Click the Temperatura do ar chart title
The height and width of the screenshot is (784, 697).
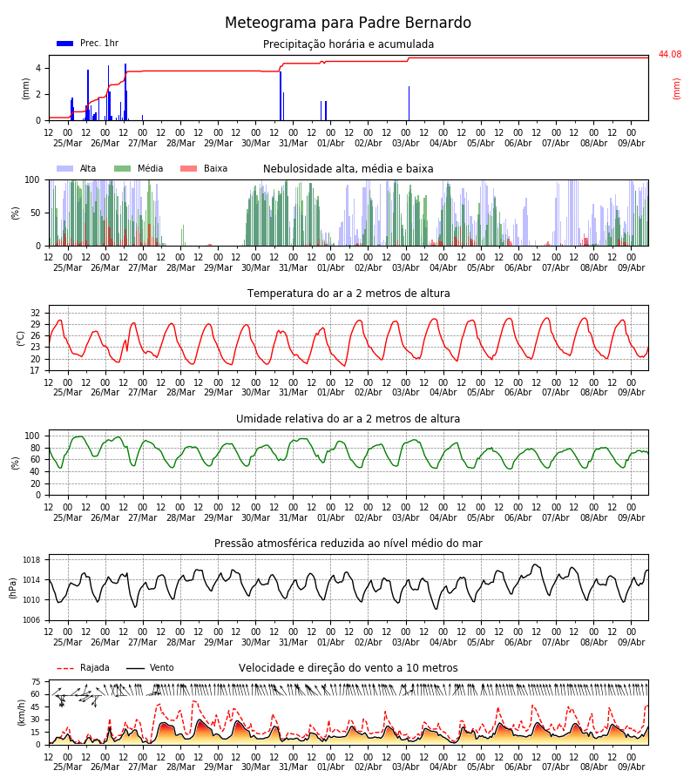[348, 294]
